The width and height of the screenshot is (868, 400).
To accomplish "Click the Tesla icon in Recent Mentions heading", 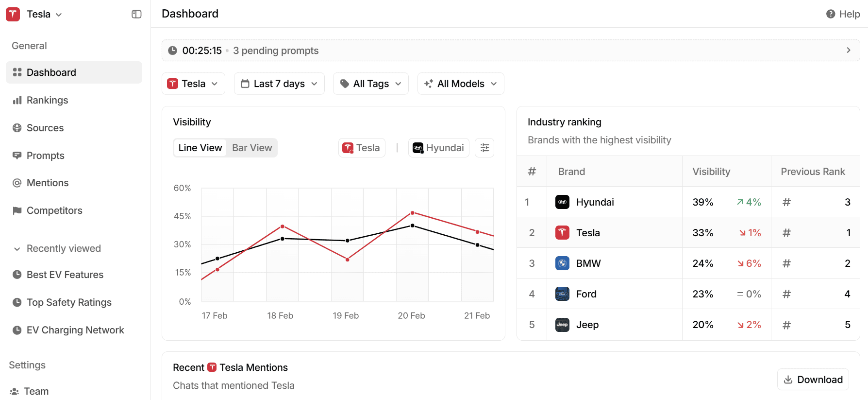I will coord(212,367).
